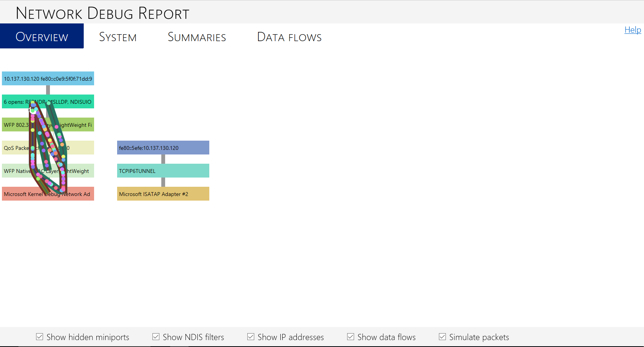Image resolution: width=644 pixels, height=347 pixels.
Task: Select the fe80::5efe:10.137.130.120 node
Action: click(x=163, y=148)
